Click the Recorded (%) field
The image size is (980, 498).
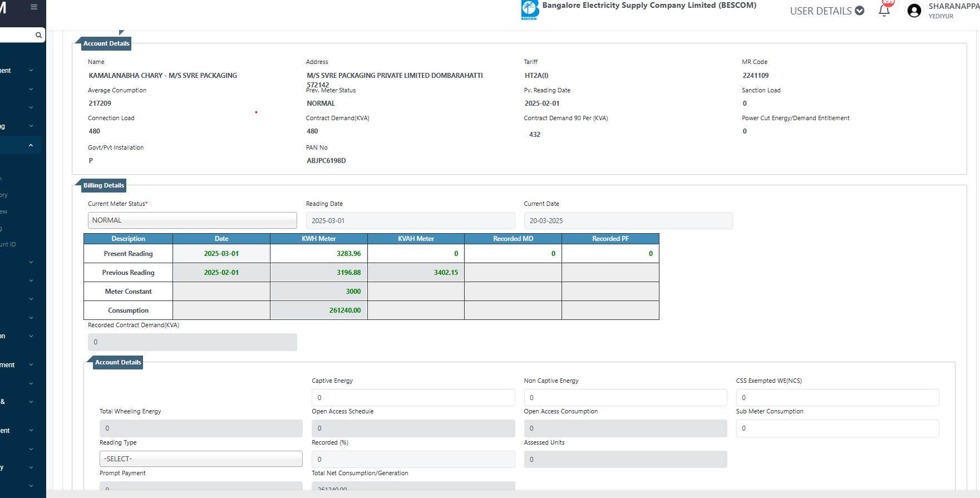click(413, 460)
